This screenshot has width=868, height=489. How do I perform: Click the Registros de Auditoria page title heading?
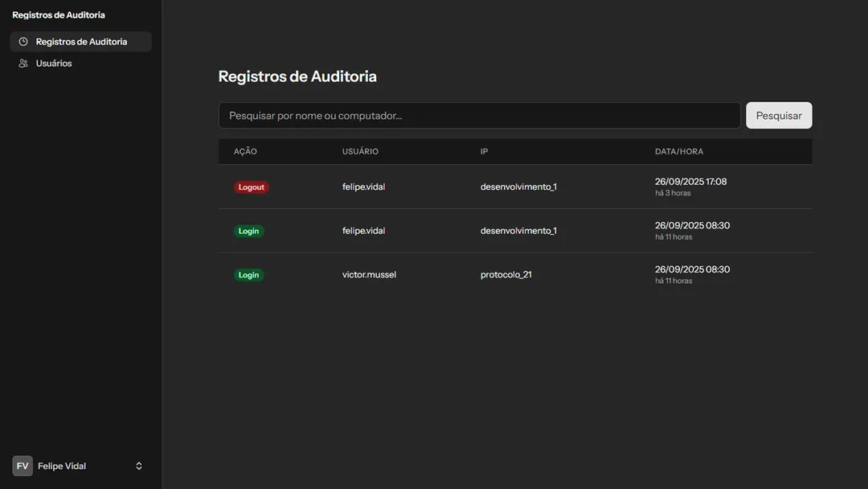point(298,76)
